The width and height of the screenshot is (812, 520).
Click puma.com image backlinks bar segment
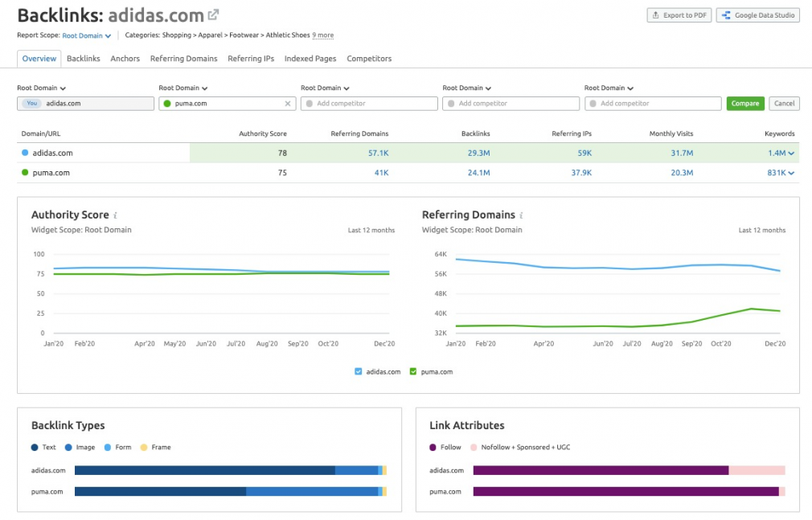click(x=312, y=492)
